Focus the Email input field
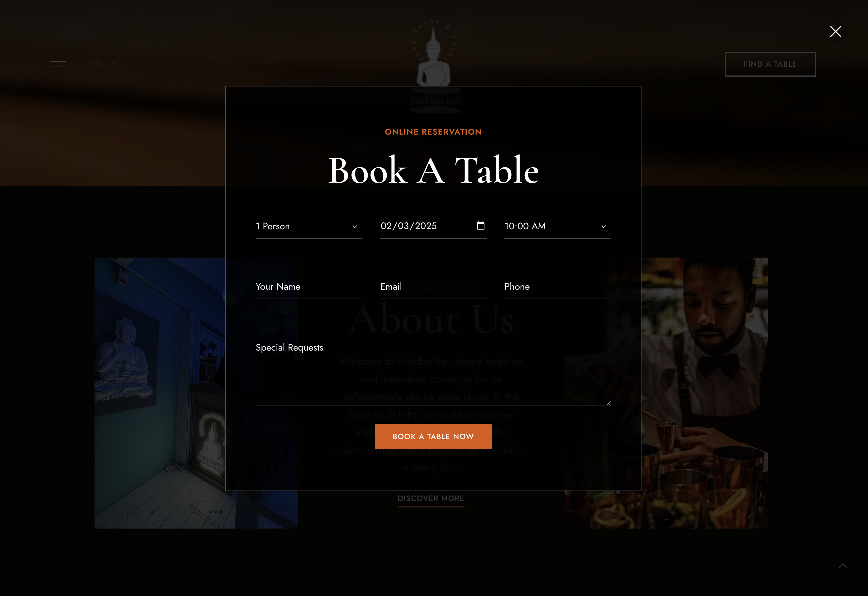Image resolution: width=868 pixels, height=596 pixels. click(x=433, y=287)
